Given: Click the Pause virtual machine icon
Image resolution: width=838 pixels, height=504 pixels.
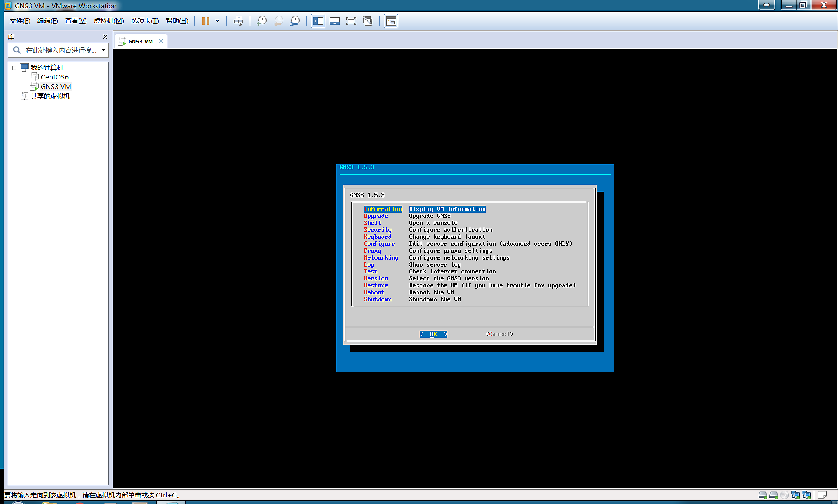Looking at the screenshot, I should pos(206,21).
